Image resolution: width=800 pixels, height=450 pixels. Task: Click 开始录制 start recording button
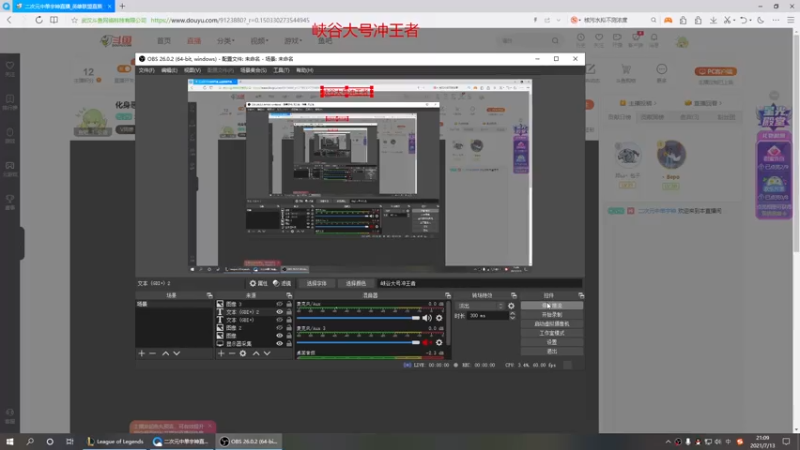pyautogui.click(x=552, y=315)
